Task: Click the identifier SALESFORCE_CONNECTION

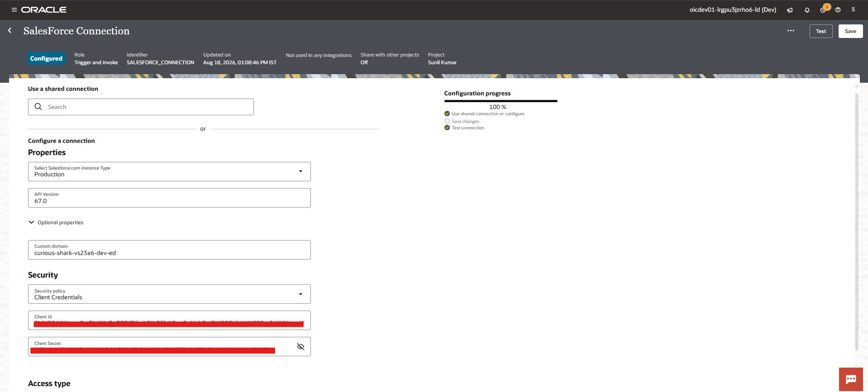Action: 160,62
